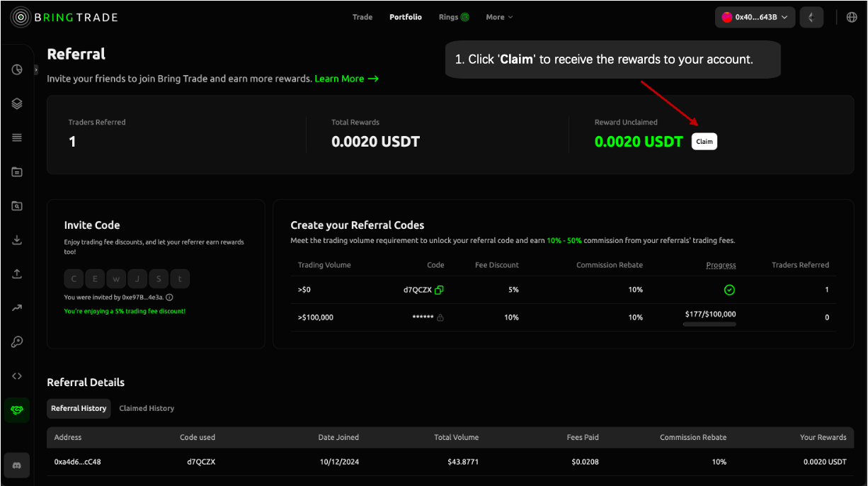Switch to Referral History tab
This screenshot has height=486, width=868.
79,408
